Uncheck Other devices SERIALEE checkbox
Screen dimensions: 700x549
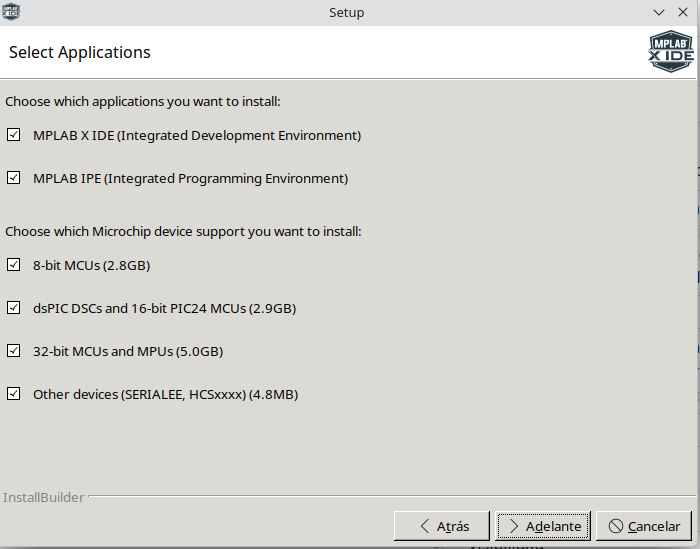[13, 394]
